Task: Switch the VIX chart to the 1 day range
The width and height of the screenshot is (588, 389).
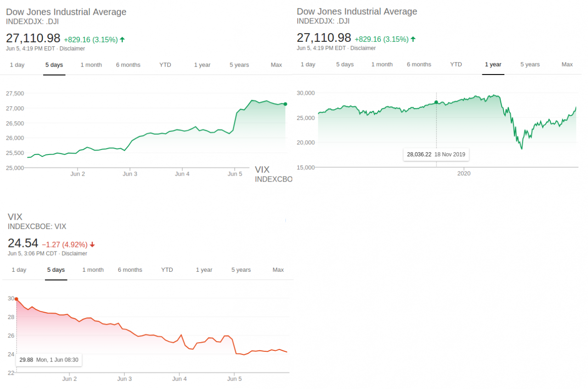Action: [19, 270]
